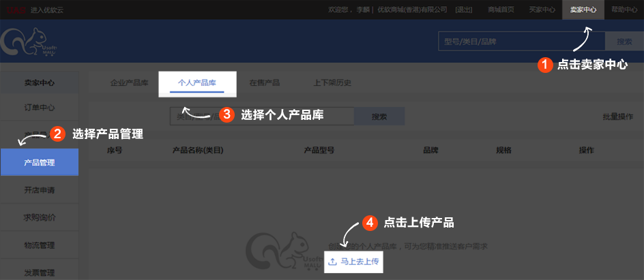Image resolution: width=644 pixels, height=280 pixels.
Task: Click the 马上去上传 upload button
Action: [x=353, y=262]
